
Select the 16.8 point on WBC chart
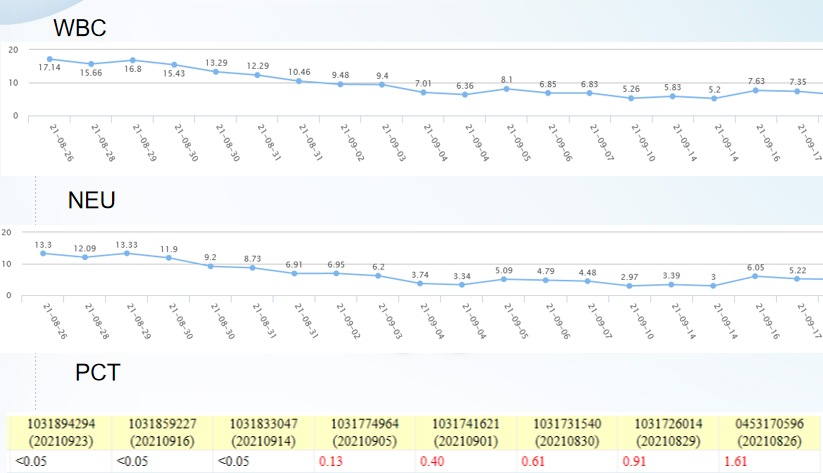click(x=133, y=60)
